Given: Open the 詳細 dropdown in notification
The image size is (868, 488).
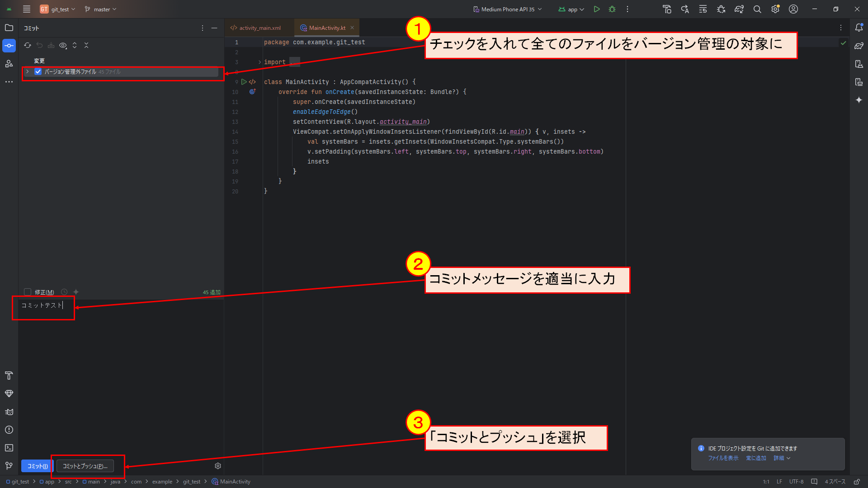Looking at the screenshot, I should coord(782,458).
